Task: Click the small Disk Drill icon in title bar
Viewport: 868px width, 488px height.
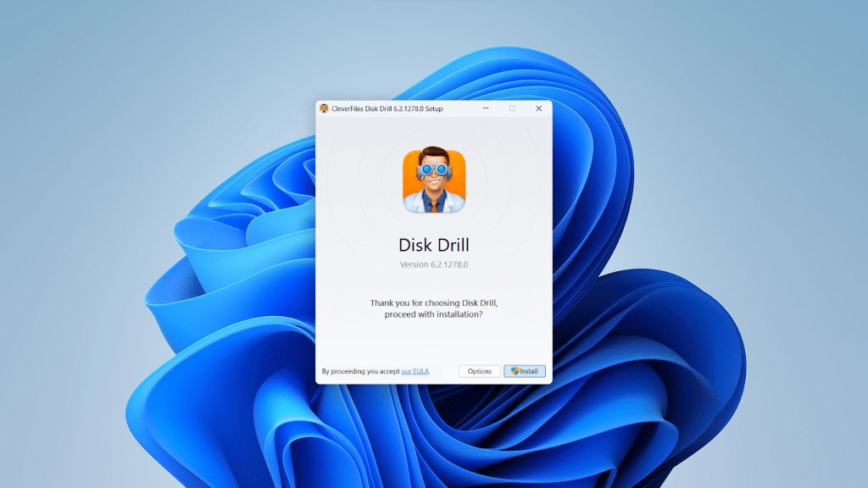Action: [324, 108]
